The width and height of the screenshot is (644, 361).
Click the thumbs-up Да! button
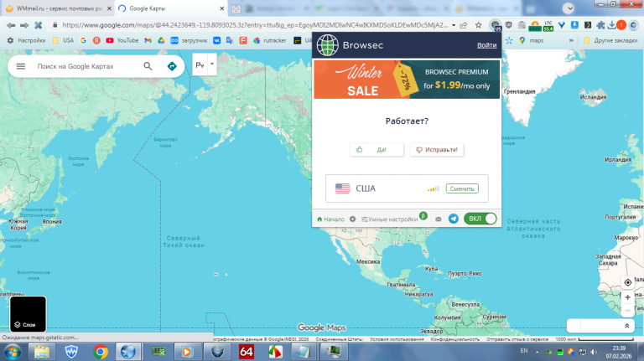point(377,150)
